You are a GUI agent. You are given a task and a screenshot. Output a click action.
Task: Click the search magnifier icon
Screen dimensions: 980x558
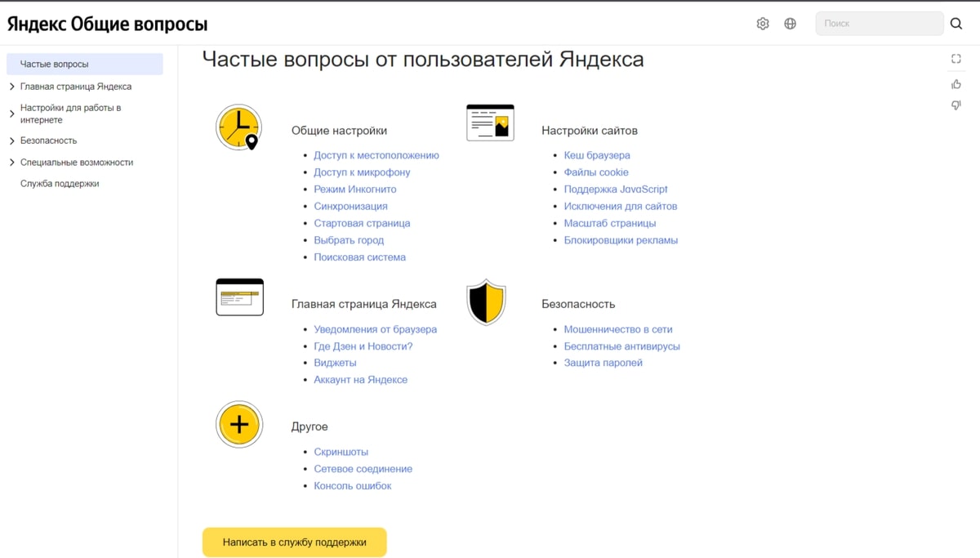tap(956, 24)
